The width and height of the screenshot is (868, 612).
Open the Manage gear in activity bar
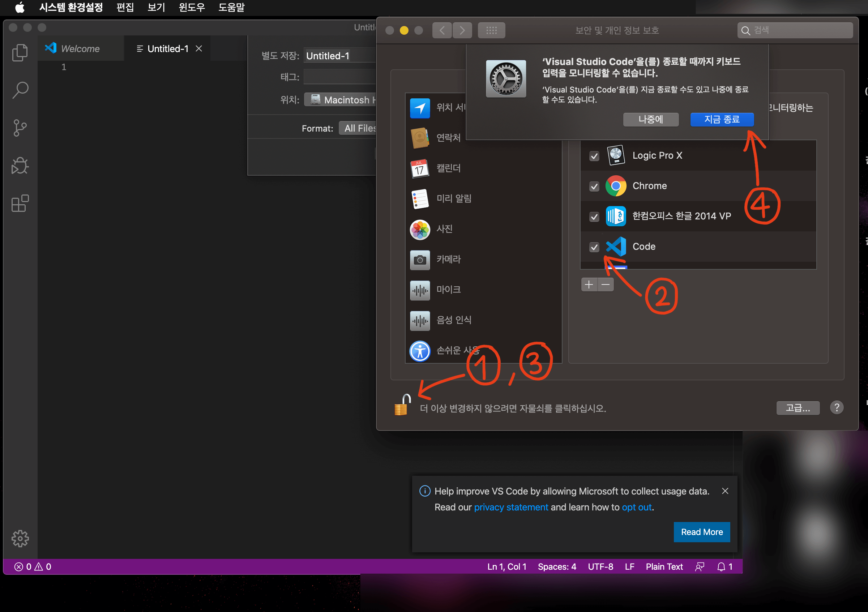[20, 538]
